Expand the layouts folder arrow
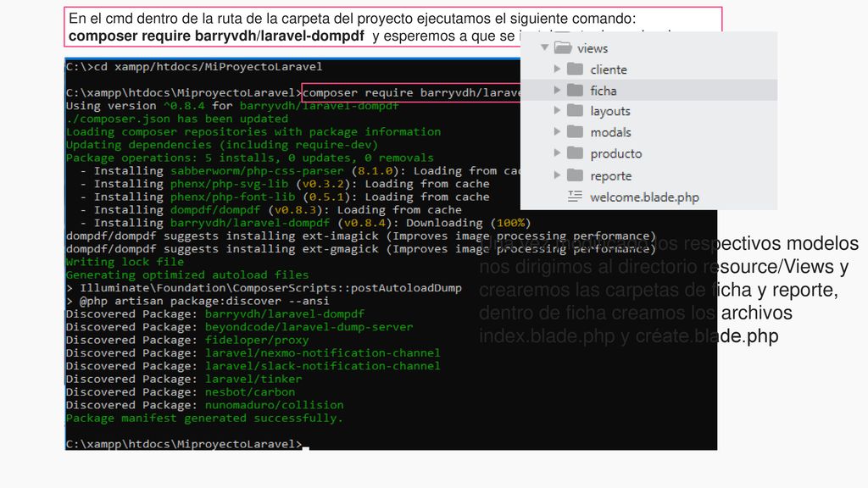The height and width of the screenshot is (488, 868). [x=558, y=111]
